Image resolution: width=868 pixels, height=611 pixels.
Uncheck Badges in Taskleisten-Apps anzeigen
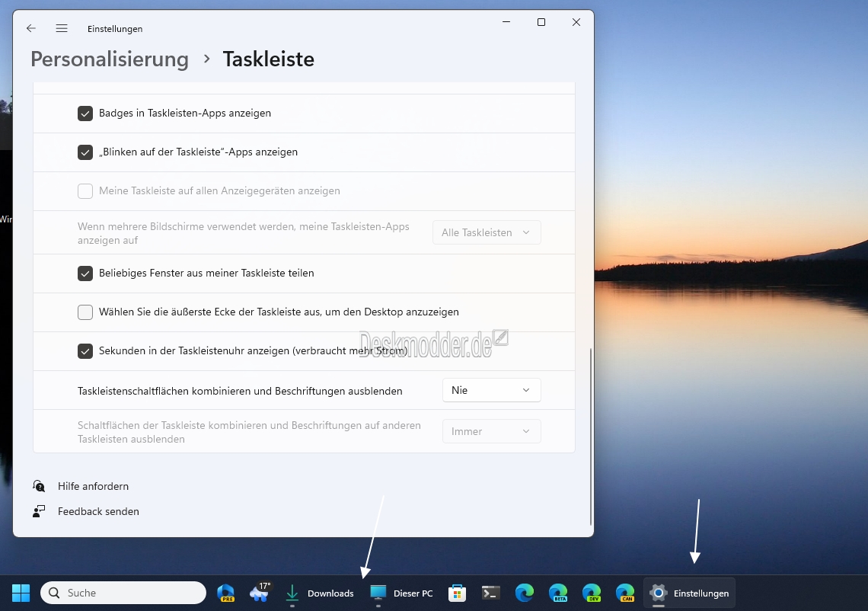click(x=85, y=114)
